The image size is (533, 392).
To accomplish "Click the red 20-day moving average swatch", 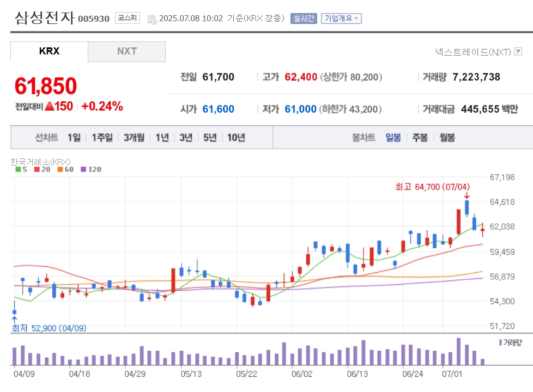I will click(37, 169).
